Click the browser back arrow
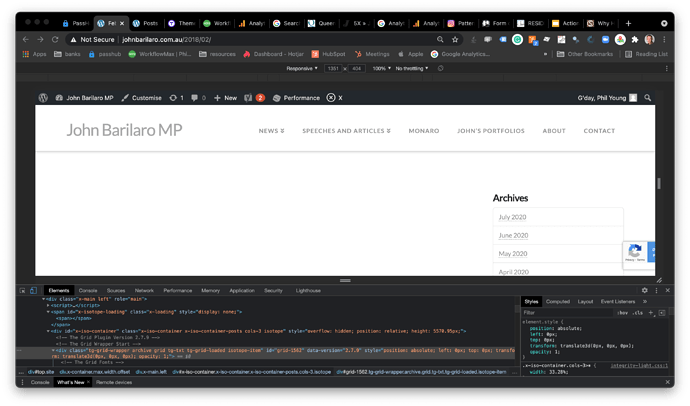 pyautogui.click(x=26, y=40)
